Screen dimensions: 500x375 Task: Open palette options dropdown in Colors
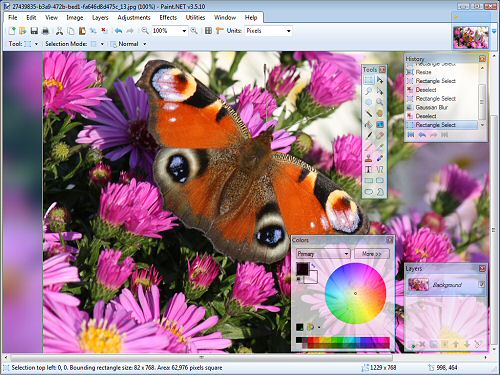coord(319,328)
